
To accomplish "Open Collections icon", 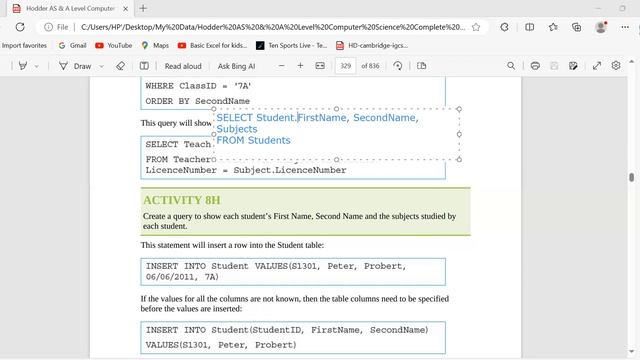I will click(576, 27).
